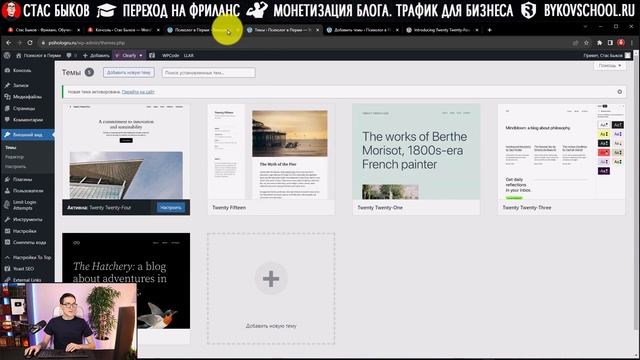
Task: Follow the Перейти на сайт link
Action: [x=138, y=92]
